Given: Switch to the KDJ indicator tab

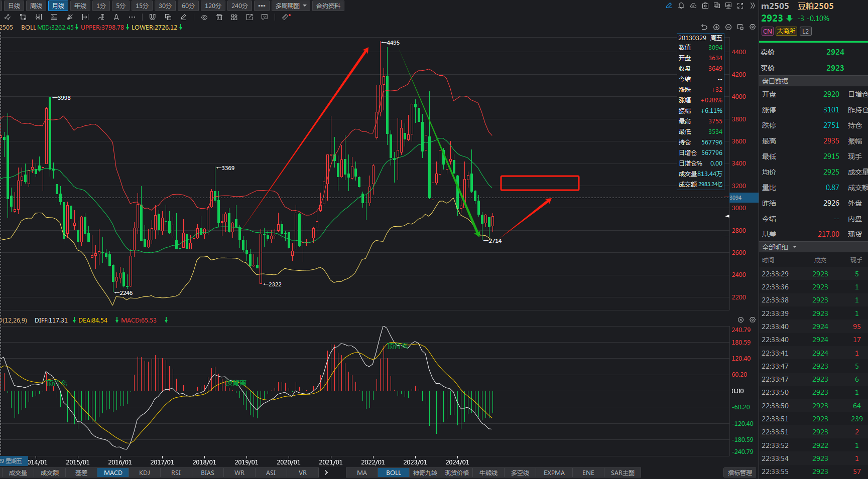Looking at the screenshot, I should click(145, 472).
